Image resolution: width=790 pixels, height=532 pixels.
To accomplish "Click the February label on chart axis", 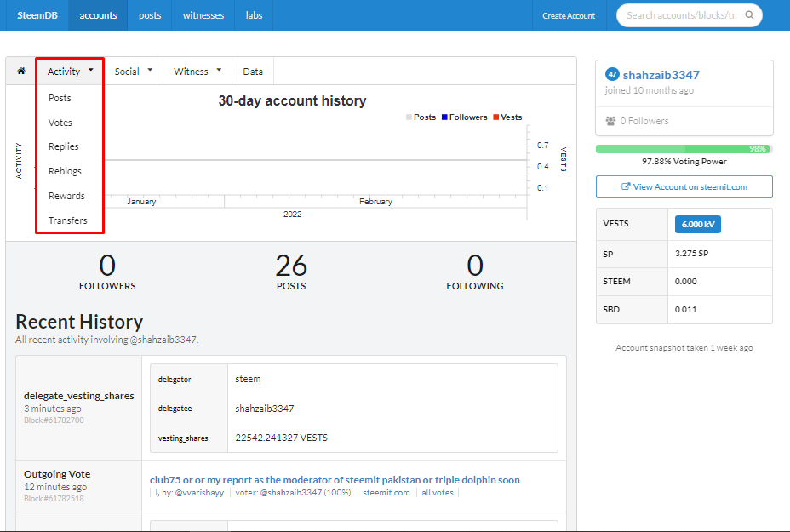I will pyautogui.click(x=375, y=202).
